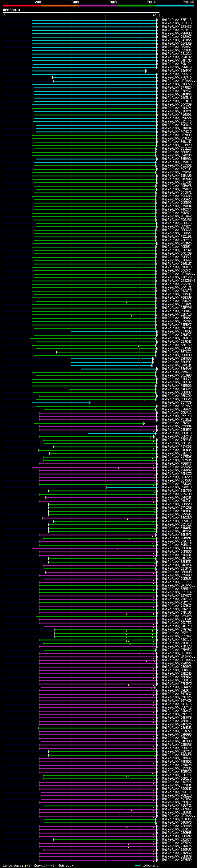
Task: Click label UniRef100_B9F8D3
Action: click(176, 358)
